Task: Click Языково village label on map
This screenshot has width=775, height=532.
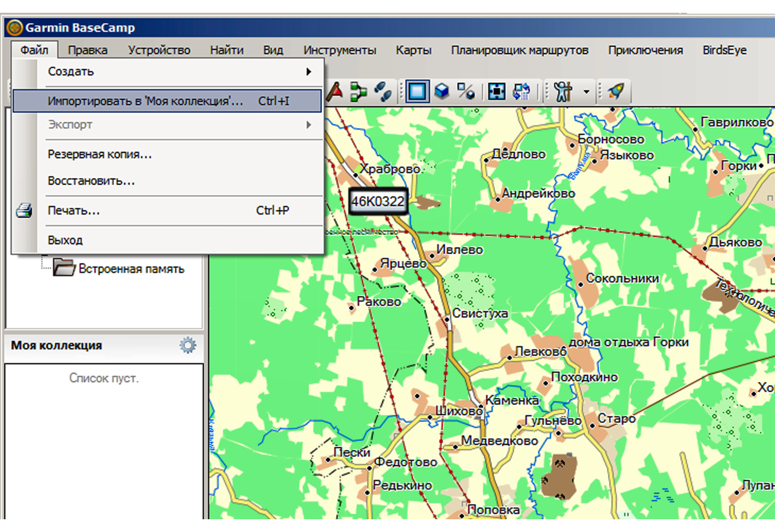Action: (627, 155)
